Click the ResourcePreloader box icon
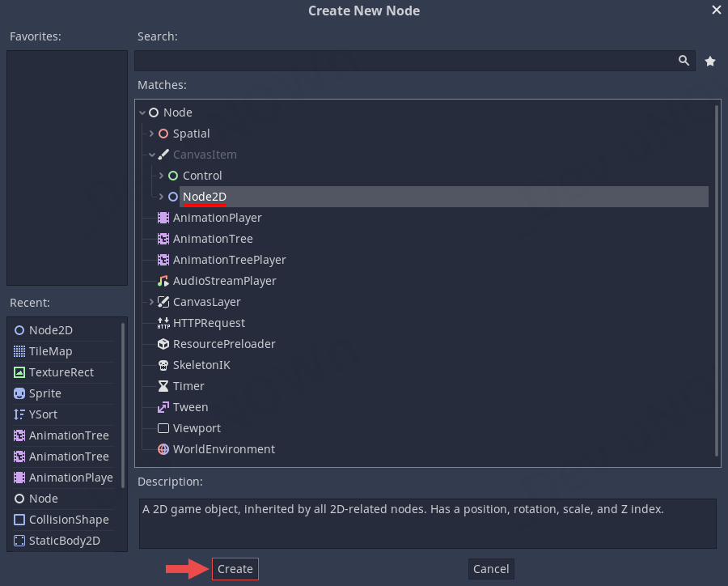This screenshot has width=728, height=586. tap(163, 344)
